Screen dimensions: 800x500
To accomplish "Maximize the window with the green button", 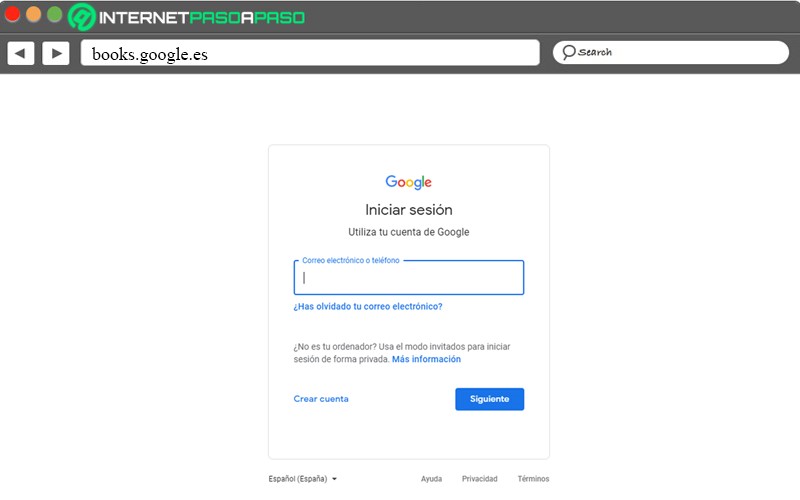I will pyautogui.click(x=54, y=15).
